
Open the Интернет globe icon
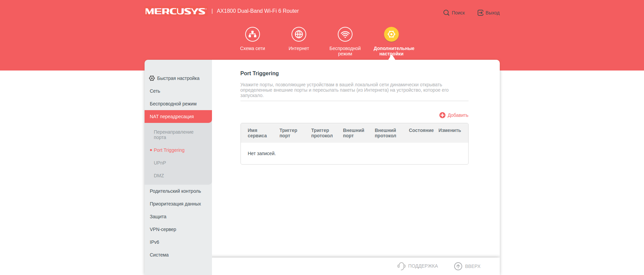tap(299, 34)
